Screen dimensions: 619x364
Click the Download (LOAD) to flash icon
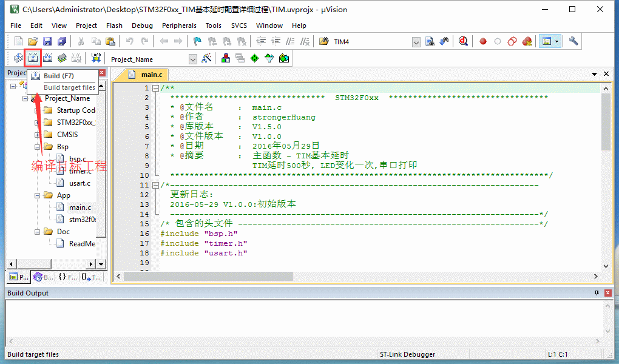coord(96,58)
